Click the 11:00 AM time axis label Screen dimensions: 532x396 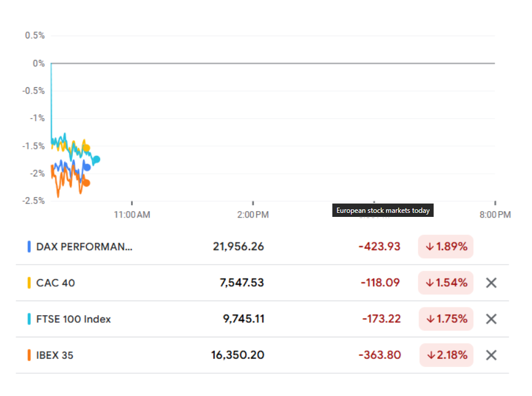pyautogui.click(x=132, y=215)
